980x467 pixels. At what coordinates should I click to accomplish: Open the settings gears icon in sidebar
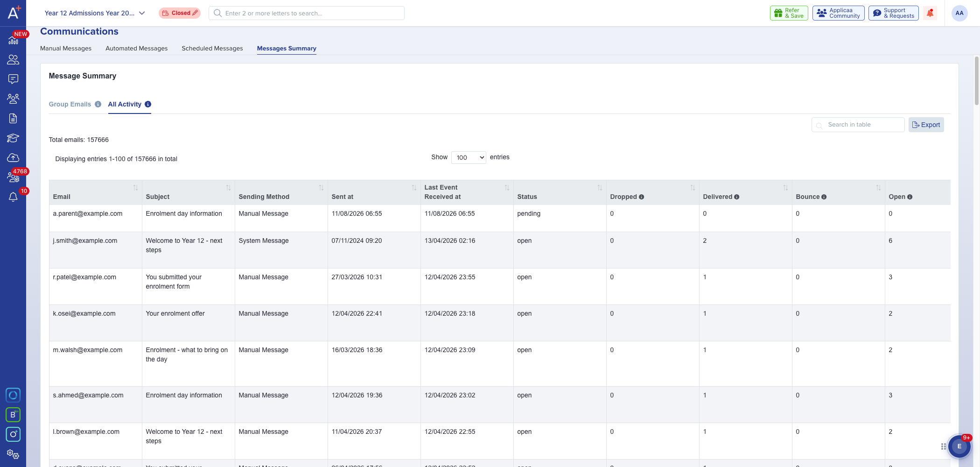(13, 454)
